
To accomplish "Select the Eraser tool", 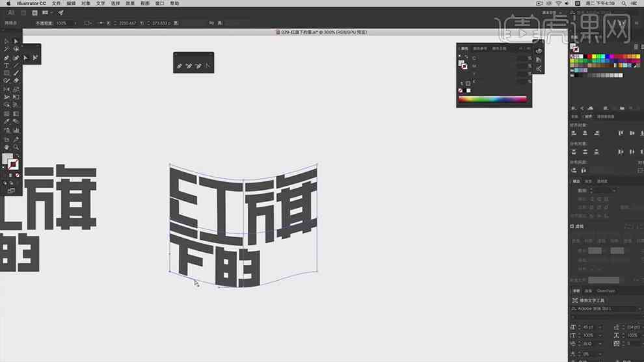I will pos(16,81).
